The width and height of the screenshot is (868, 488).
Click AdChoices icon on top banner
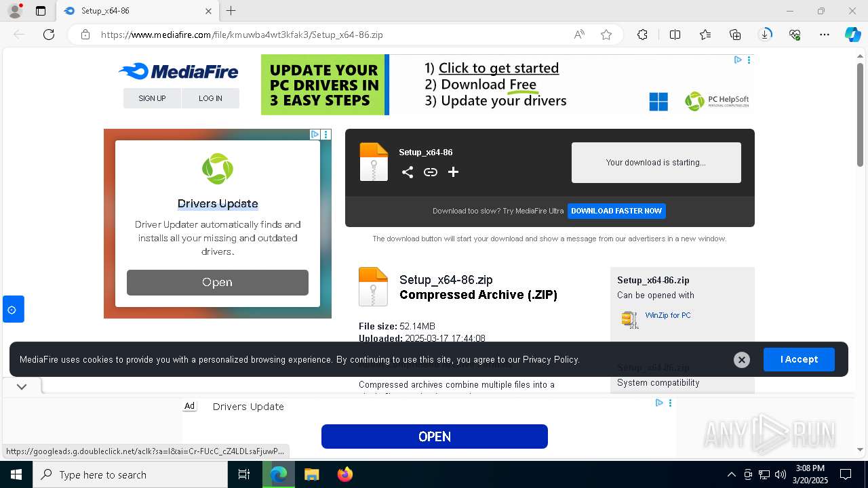(x=738, y=60)
